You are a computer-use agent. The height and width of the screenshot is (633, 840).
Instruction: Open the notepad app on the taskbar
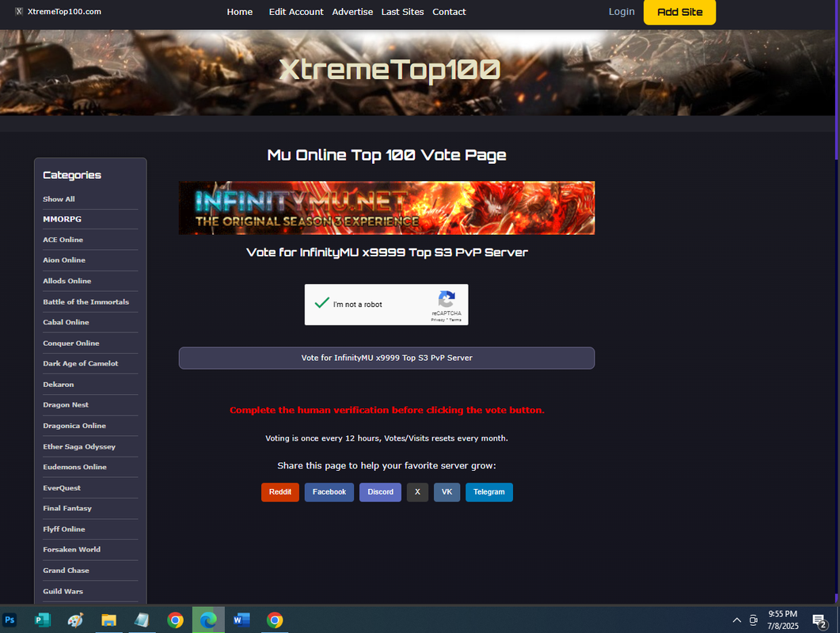[x=142, y=620]
